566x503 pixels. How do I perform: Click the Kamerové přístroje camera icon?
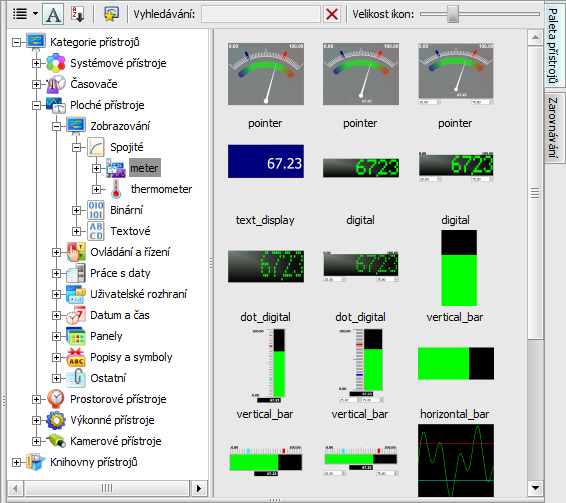click(56, 441)
